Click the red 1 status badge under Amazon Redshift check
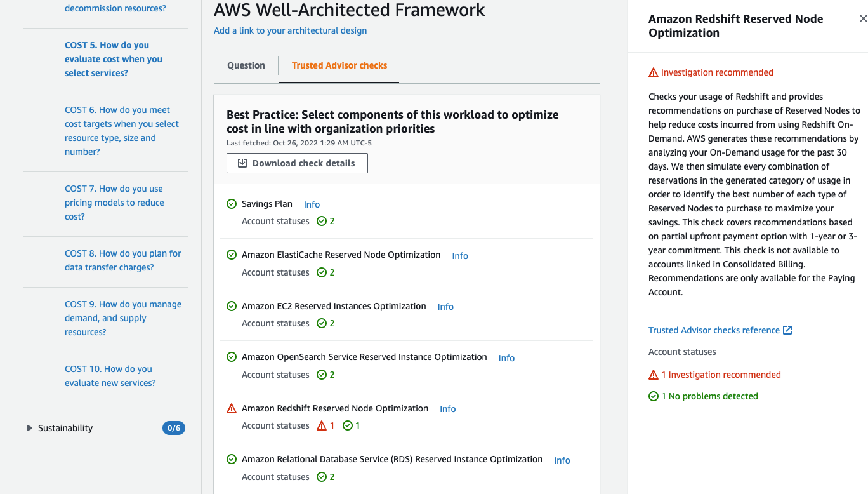868x494 pixels. click(x=325, y=425)
